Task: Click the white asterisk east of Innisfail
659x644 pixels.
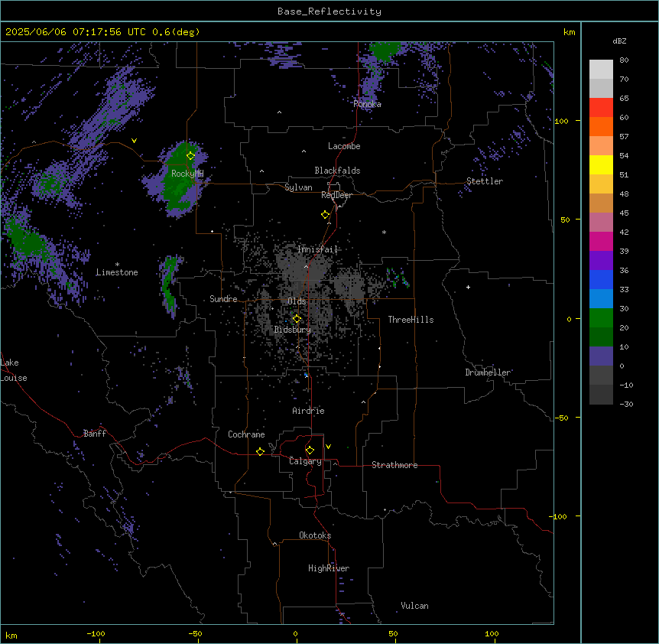Action: pos(384,232)
